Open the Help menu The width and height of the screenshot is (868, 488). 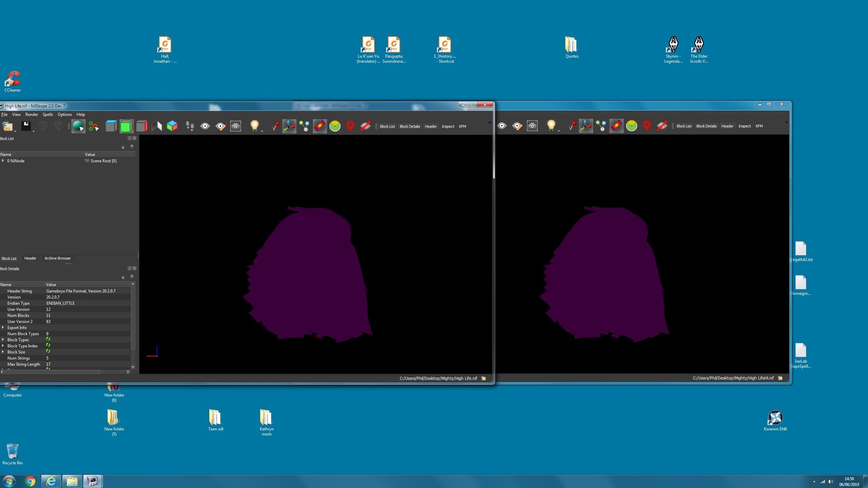pos(81,114)
